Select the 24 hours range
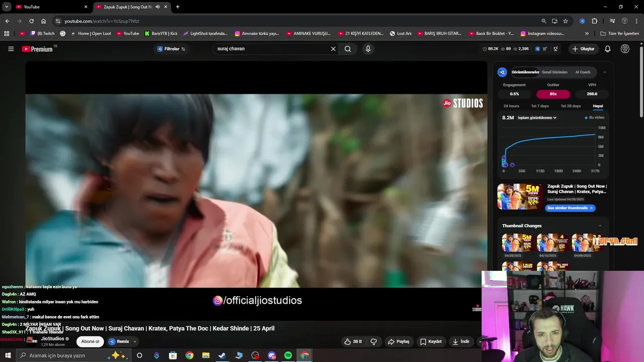Viewport: 644px width, 362px height. (511, 106)
